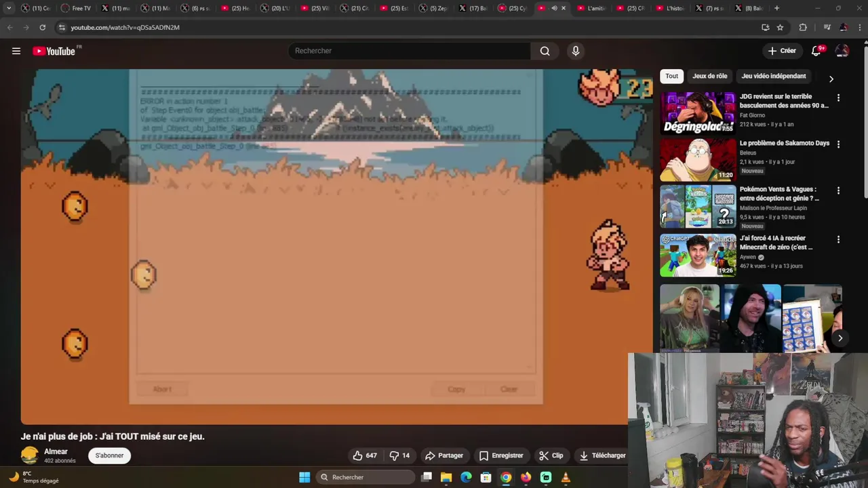This screenshot has width=868, height=488.
Task: Open the notifications bell
Action: (816, 51)
